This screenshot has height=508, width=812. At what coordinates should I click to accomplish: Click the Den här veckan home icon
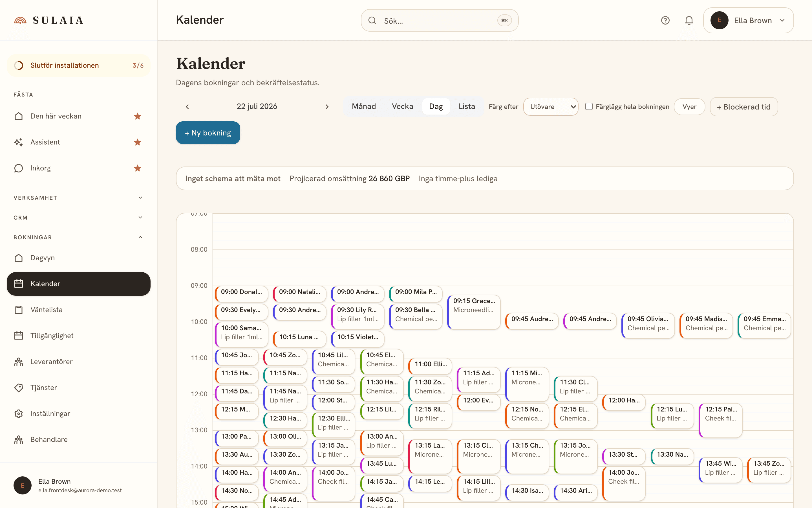[18, 116]
